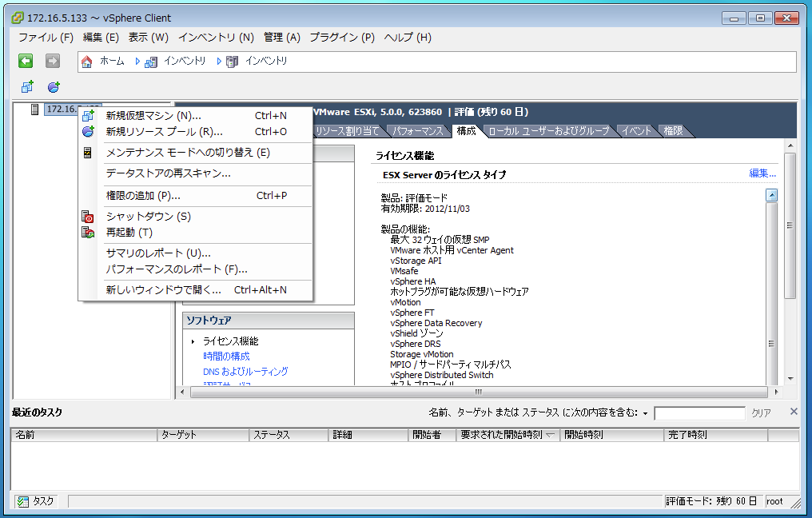Switch to the イベント tab
This screenshot has height=518, width=812.
tap(636, 131)
